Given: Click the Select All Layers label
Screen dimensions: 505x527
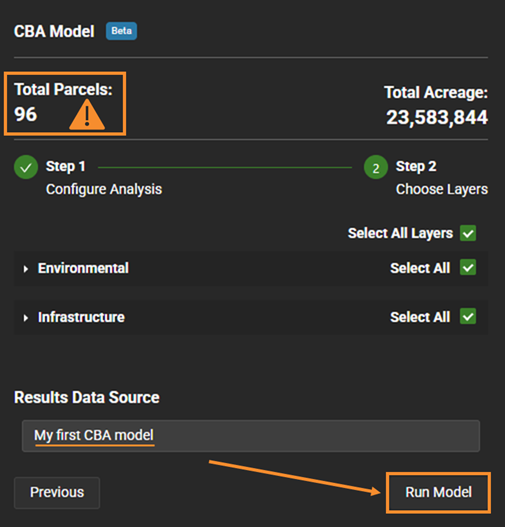Looking at the screenshot, I should point(400,233).
